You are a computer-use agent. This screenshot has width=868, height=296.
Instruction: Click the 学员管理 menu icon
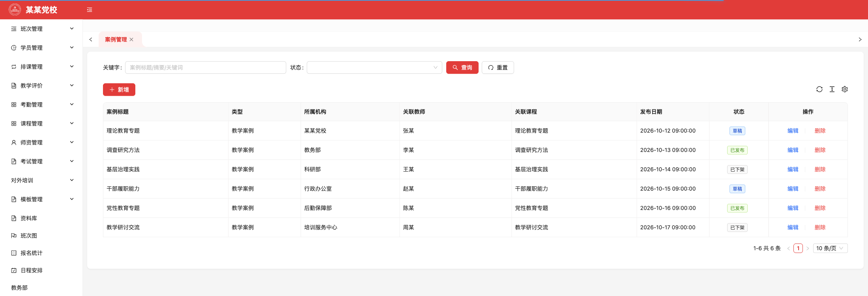[x=14, y=48]
